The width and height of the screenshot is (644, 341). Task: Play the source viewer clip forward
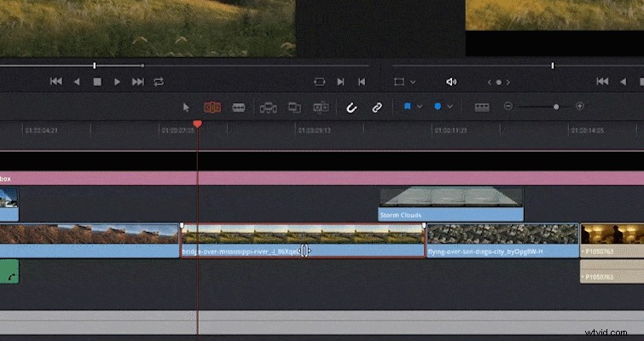point(117,82)
